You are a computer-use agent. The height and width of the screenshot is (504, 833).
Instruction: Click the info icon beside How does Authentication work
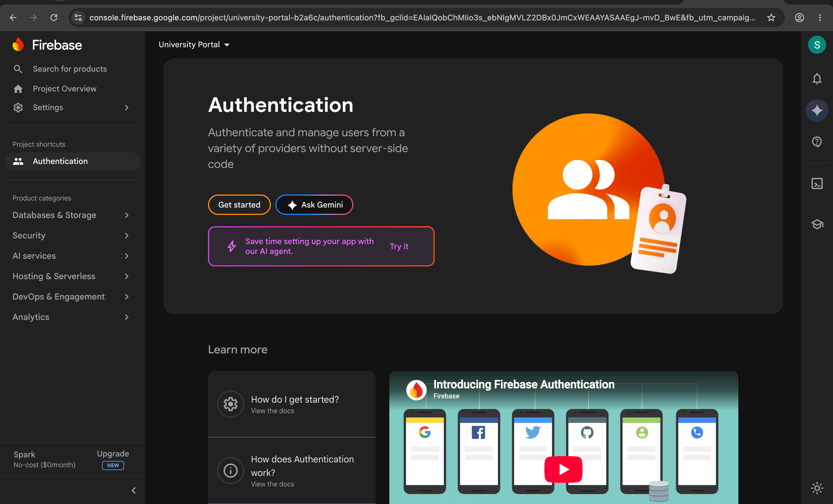pos(231,471)
